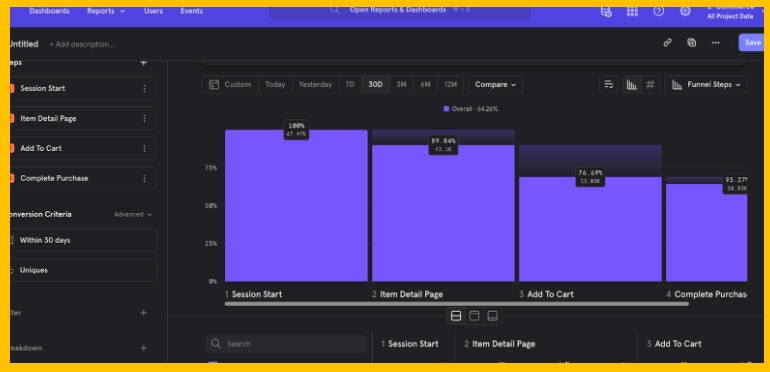The image size is (770, 372).
Task: Add a breakdown with the plus icon
Action: click(143, 348)
